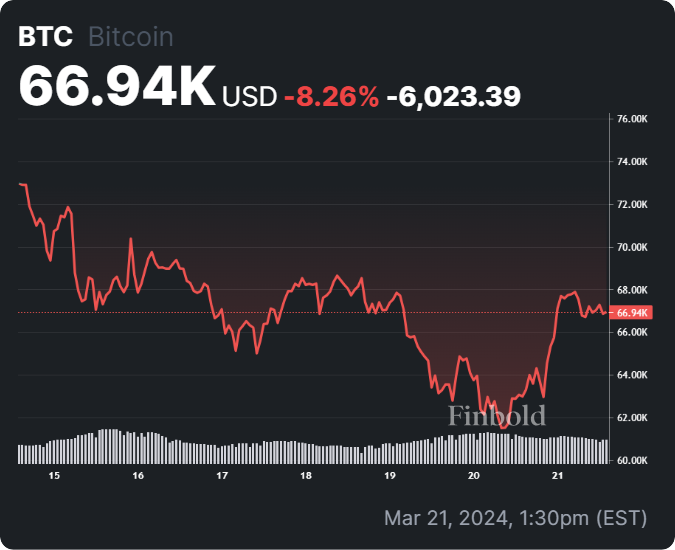Image resolution: width=675 pixels, height=550 pixels.
Task: Click date 19 on the time axis
Action: pyautogui.click(x=390, y=476)
